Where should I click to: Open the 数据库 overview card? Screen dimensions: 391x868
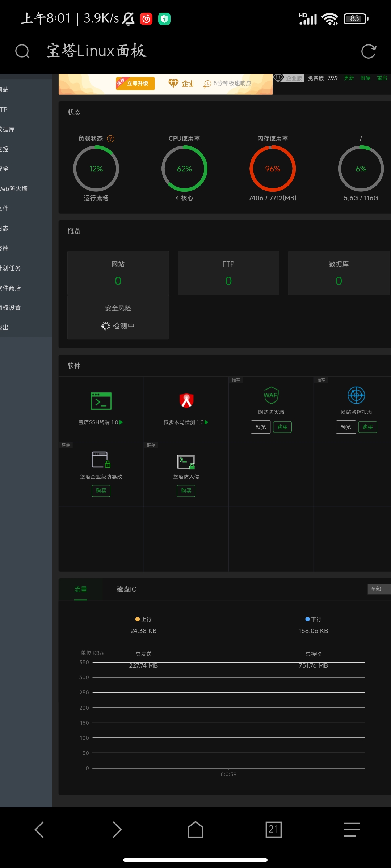pyautogui.click(x=339, y=273)
